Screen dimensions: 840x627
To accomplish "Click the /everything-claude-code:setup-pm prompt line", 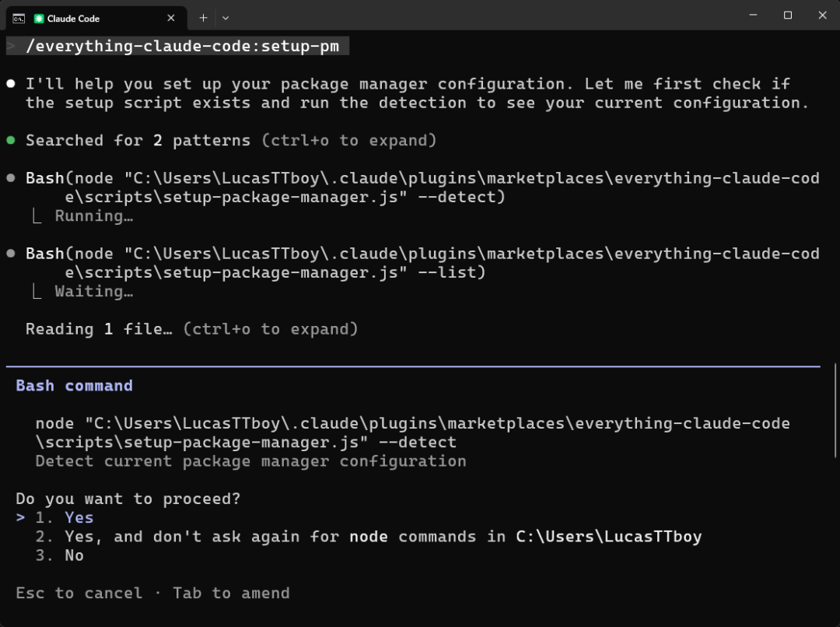I will point(182,46).
